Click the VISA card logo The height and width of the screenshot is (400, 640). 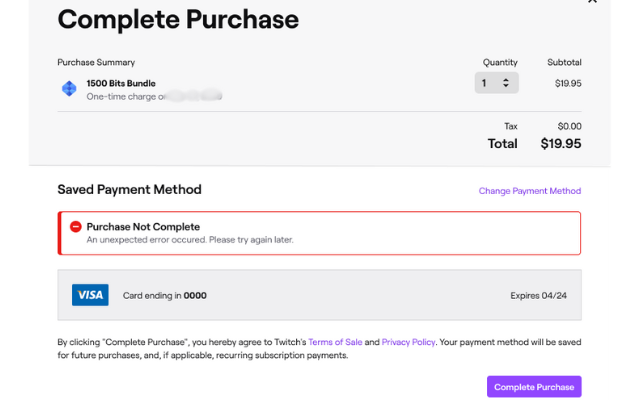tap(90, 295)
